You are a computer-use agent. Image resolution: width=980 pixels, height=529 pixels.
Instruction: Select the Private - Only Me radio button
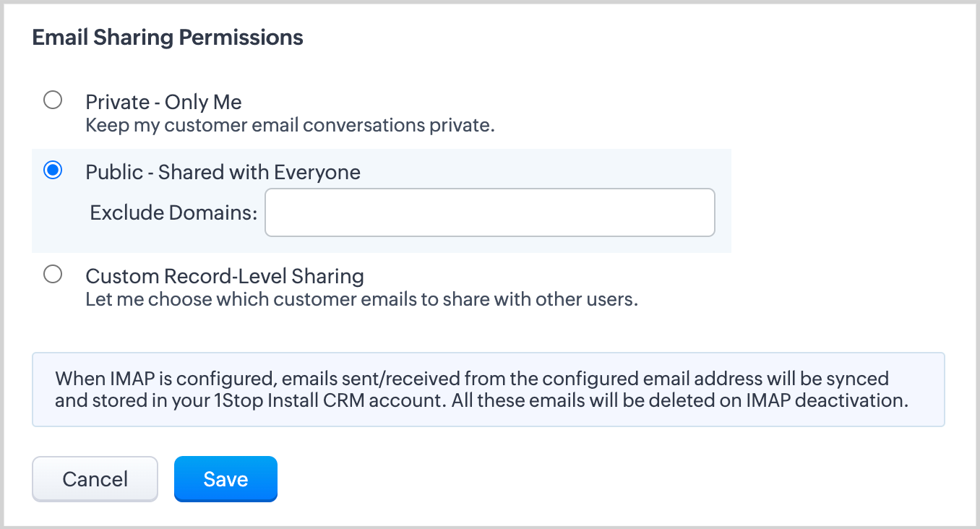(x=53, y=100)
